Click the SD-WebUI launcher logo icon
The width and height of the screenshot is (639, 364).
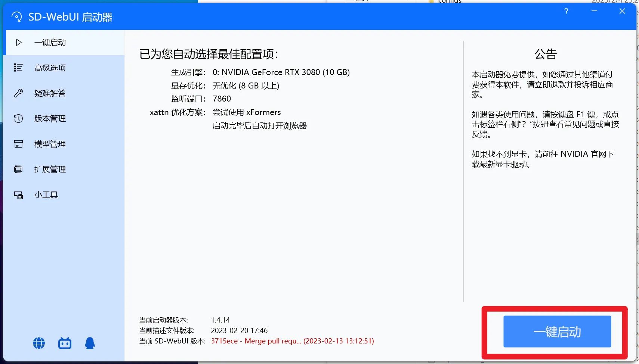pos(17,17)
